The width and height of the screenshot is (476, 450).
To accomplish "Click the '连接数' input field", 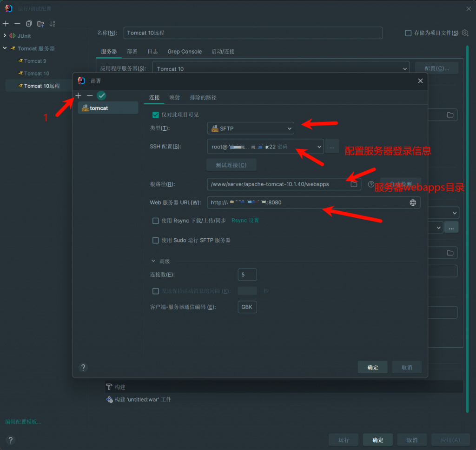I will click(x=247, y=275).
